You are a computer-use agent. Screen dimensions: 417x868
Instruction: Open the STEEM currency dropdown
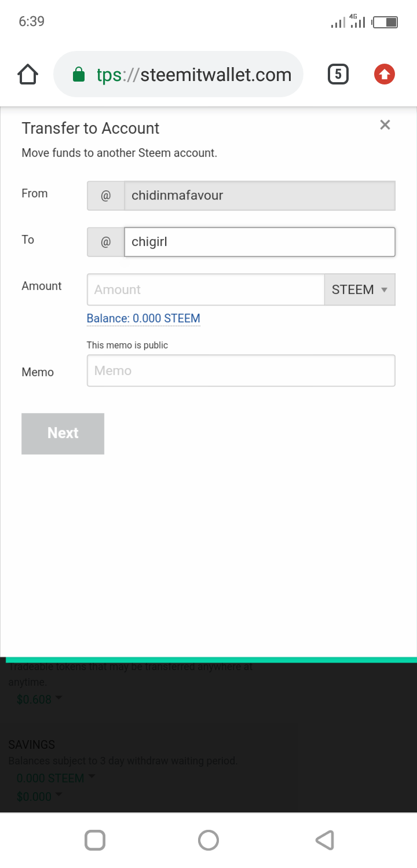[360, 289]
